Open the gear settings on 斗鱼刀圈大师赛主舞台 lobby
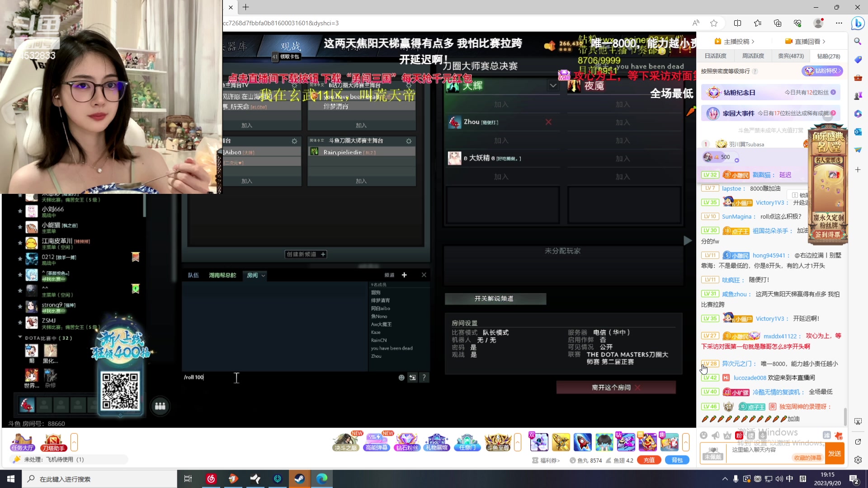 409,141
